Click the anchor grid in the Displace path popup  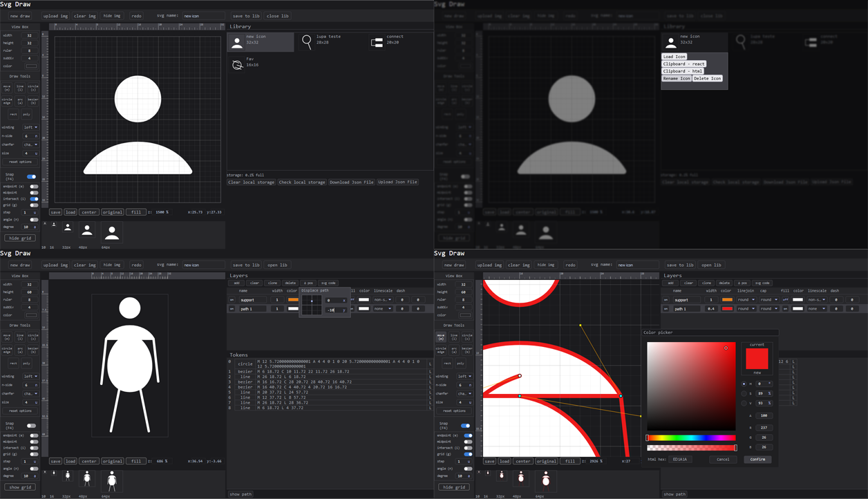pos(312,305)
